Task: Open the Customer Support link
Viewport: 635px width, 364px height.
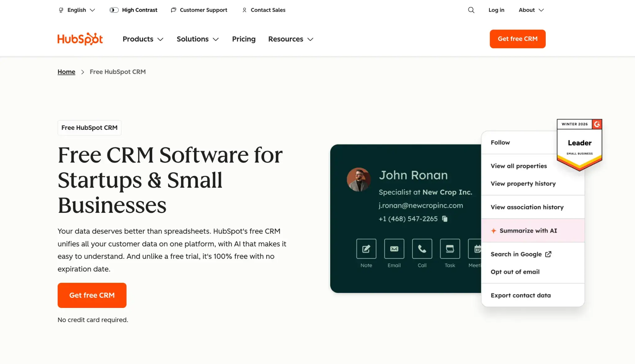Action: (199, 10)
